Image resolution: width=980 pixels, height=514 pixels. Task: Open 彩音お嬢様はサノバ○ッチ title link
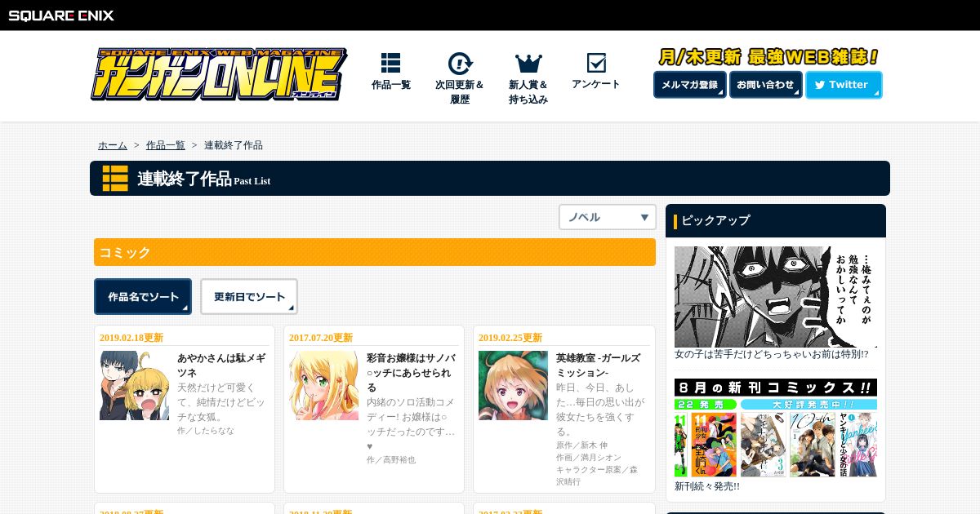click(x=412, y=372)
